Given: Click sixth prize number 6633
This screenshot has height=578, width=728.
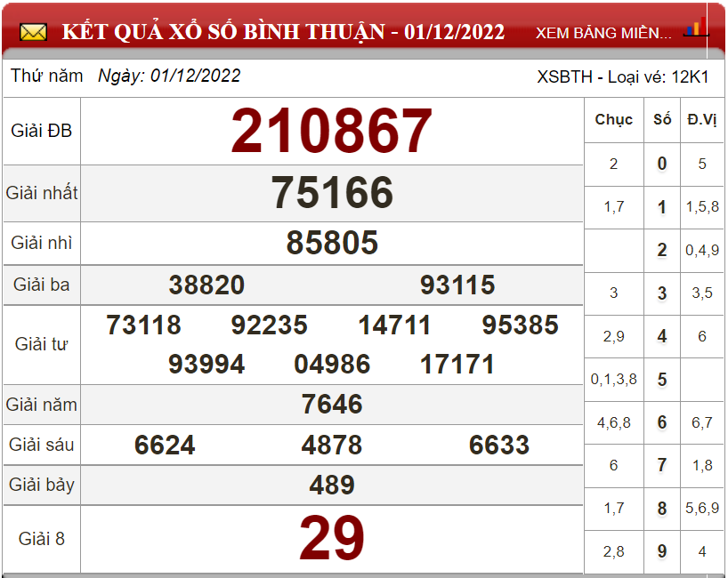Looking at the screenshot, I should tap(499, 445).
